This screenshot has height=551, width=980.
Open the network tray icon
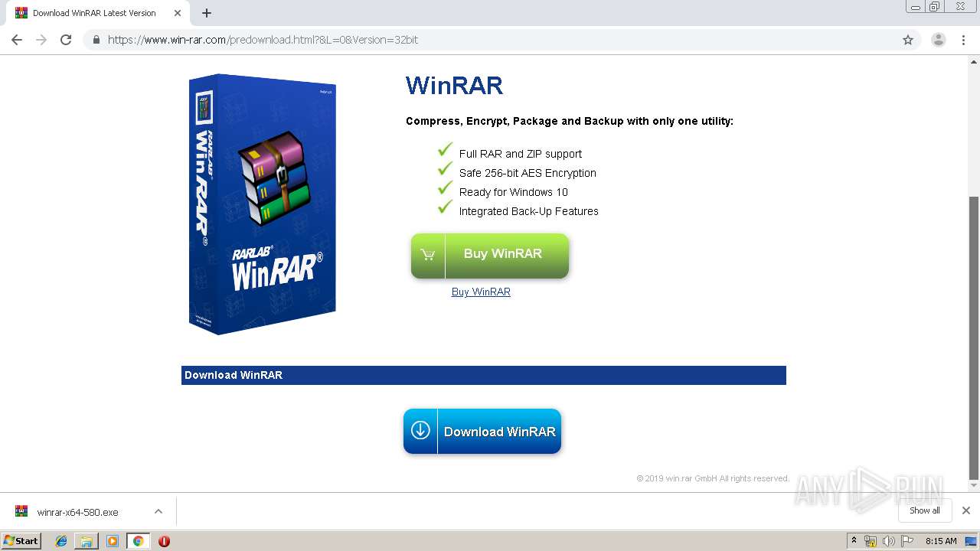[x=871, y=541]
